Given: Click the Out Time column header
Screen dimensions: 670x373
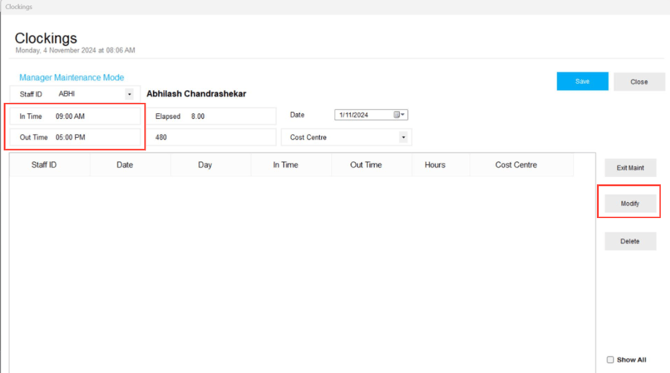Looking at the screenshot, I should click(x=372, y=165).
